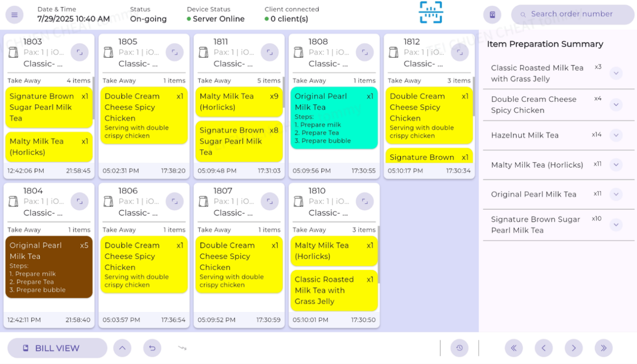637x364 pixels.
Task: Expand order 1808 card
Action: pos(364,52)
